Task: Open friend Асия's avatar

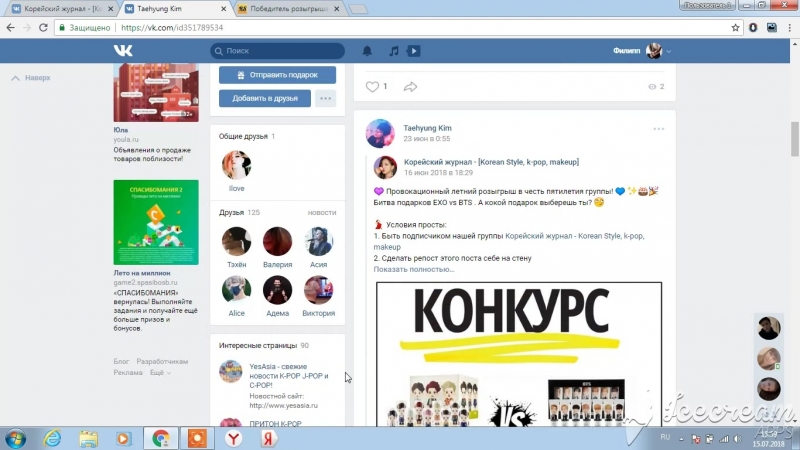Action: [x=318, y=241]
